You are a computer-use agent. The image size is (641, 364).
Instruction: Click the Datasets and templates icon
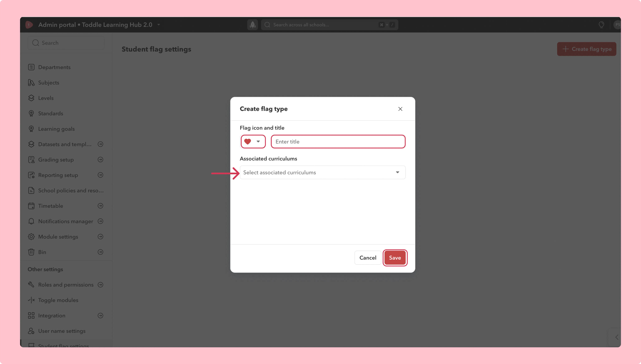(x=31, y=144)
